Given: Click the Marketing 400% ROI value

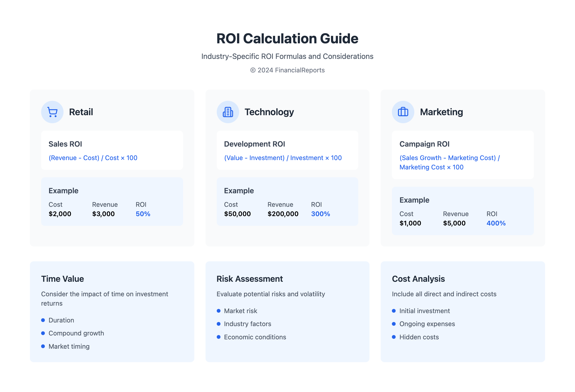Looking at the screenshot, I should (x=496, y=223).
